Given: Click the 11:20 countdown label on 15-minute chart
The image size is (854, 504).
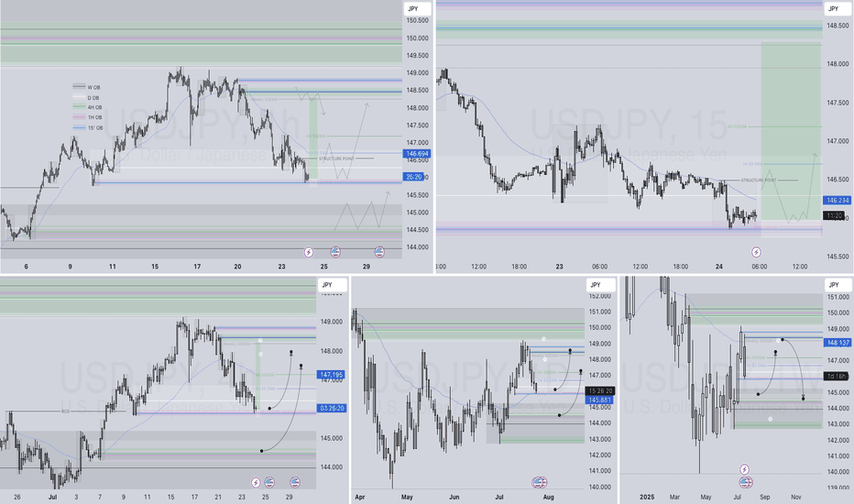Looking at the screenshot, I should click(835, 216).
